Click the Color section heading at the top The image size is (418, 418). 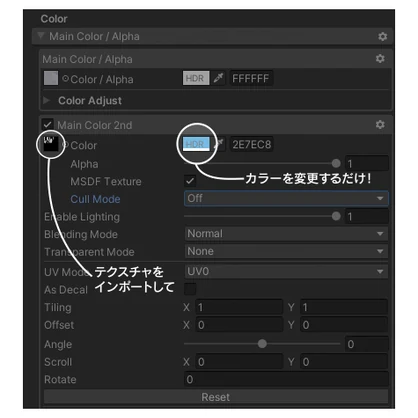pyautogui.click(x=54, y=19)
